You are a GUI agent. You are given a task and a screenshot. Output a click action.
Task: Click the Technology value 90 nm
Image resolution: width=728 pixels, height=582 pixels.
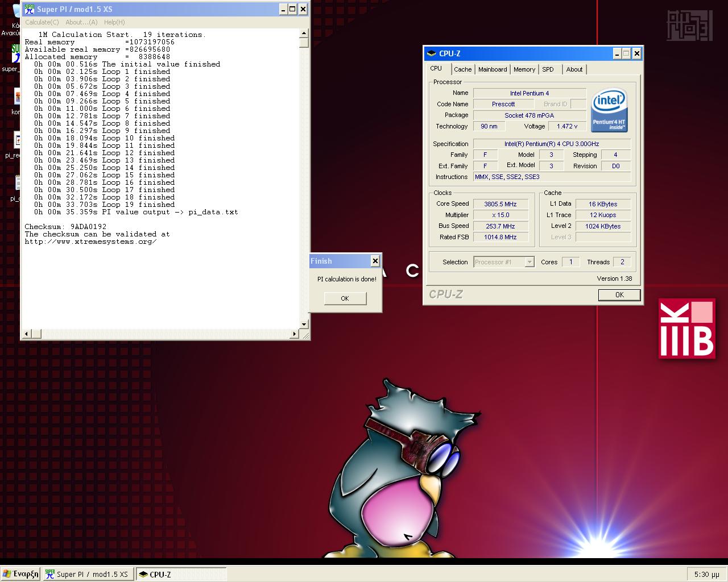pos(489,126)
